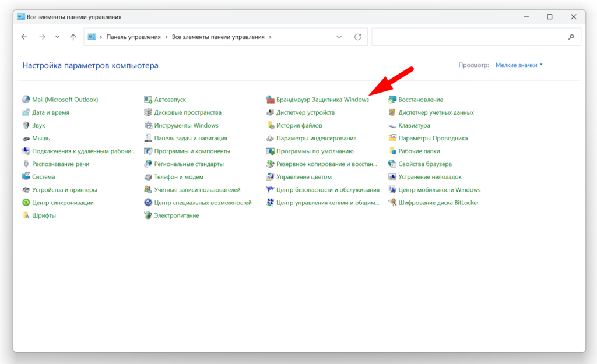Open the Электропитание battery icon
This screenshot has height=364, width=597.
pos(148,215)
